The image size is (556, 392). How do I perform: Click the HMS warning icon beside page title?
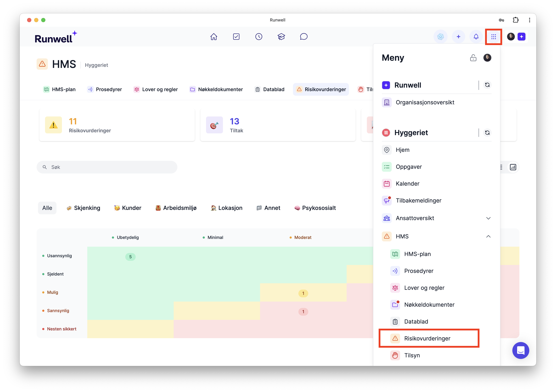click(42, 64)
